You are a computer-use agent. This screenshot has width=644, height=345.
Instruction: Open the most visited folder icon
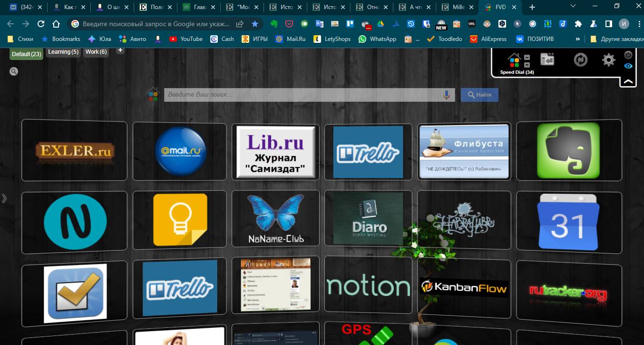[x=547, y=59]
